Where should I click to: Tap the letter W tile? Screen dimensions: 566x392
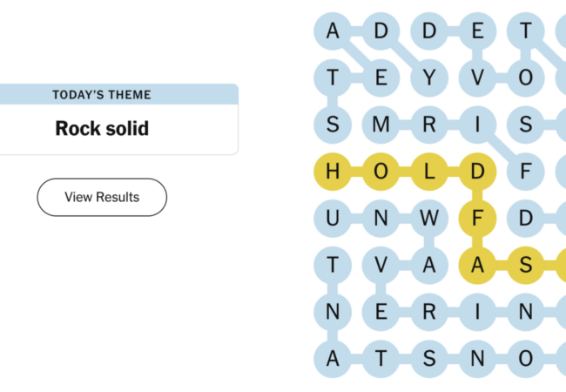point(428,218)
